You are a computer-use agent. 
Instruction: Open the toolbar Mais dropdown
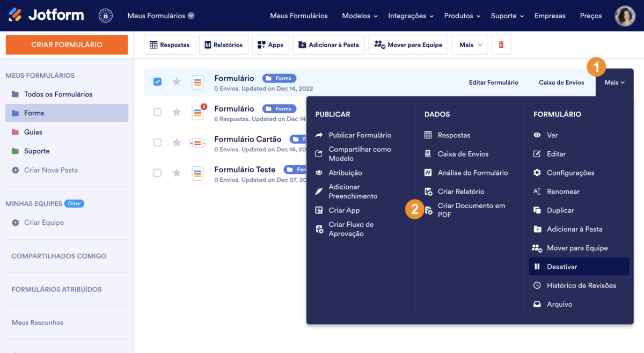click(470, 45)
